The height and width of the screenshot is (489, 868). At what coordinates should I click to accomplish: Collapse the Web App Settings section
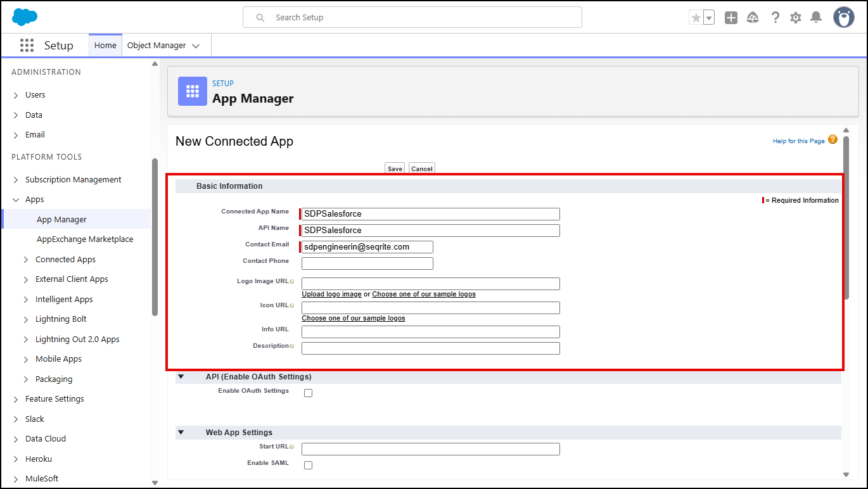(x=181, y=432)
